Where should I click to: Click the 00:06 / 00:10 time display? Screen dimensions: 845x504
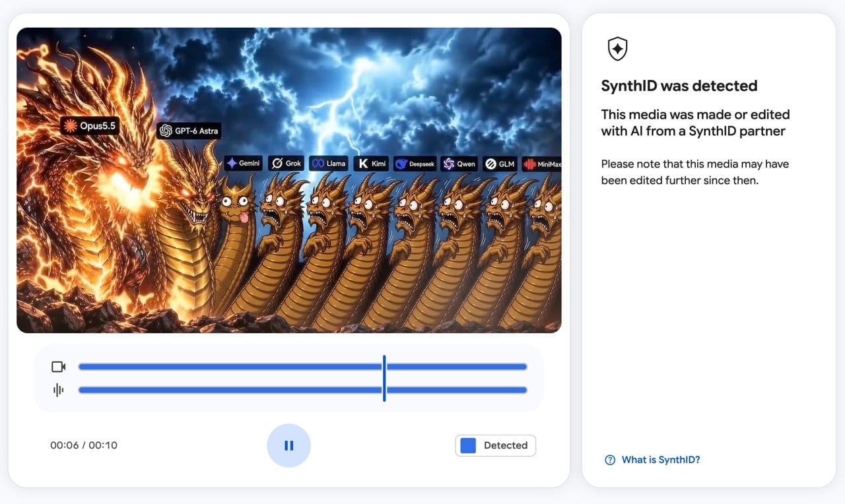pos(84,445)
